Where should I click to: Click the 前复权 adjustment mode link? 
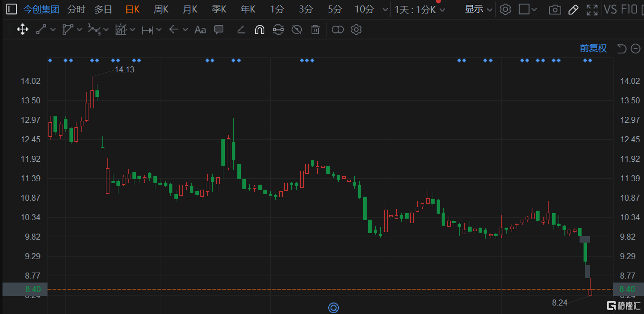594,48
